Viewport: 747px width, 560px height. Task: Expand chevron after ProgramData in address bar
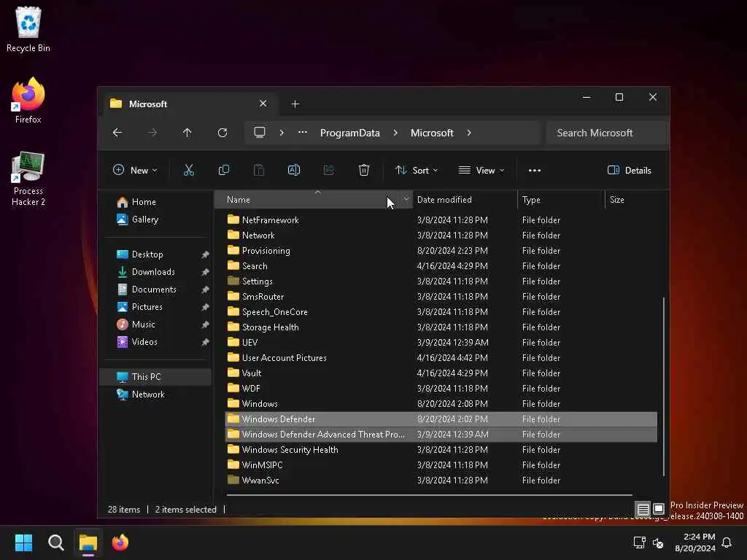395,133
